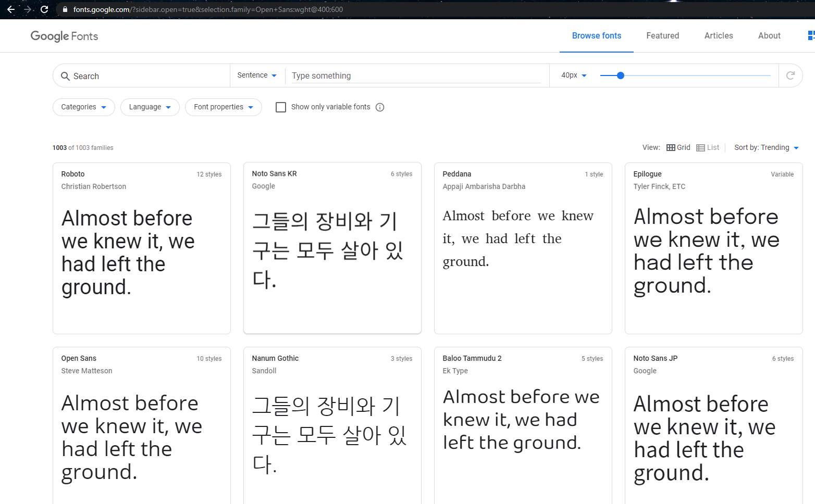Click the 5 styles label on Baloo Tammudu 2
Viewport: 815px width, 504px height.
592,359
